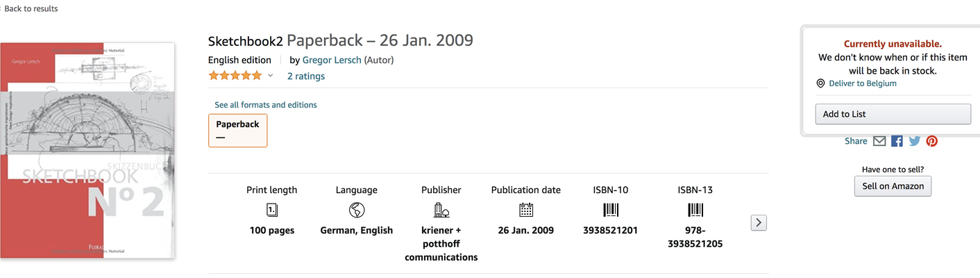980x278 pixels.
Task: Share on Twitter bird icon
Action: [915, 141]
